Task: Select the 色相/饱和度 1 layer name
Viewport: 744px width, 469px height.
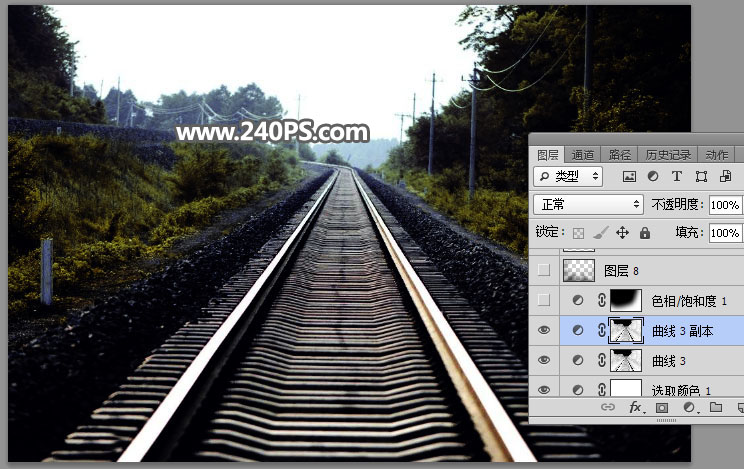Action: (x=689, y=301)
